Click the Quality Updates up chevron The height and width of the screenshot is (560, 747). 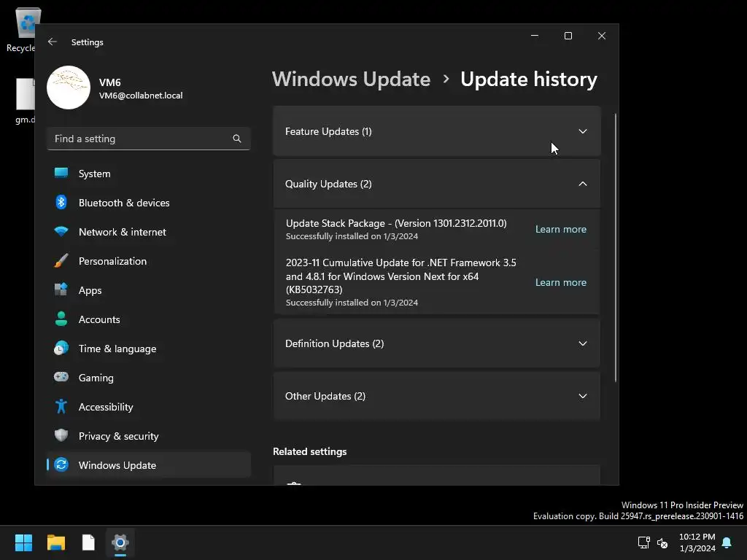(583, 184)
